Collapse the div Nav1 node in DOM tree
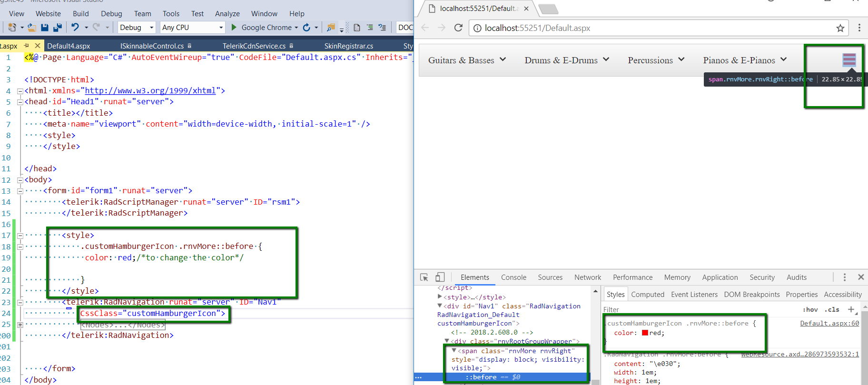Viewport: 868px width, 385px height. click(x=440, y=306)
